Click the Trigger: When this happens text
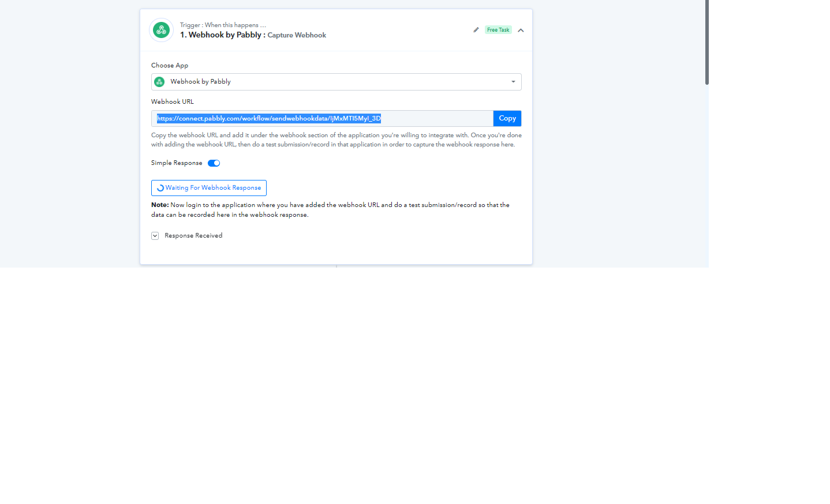Viewport: 830px width, 504px height. coord(223,25)
